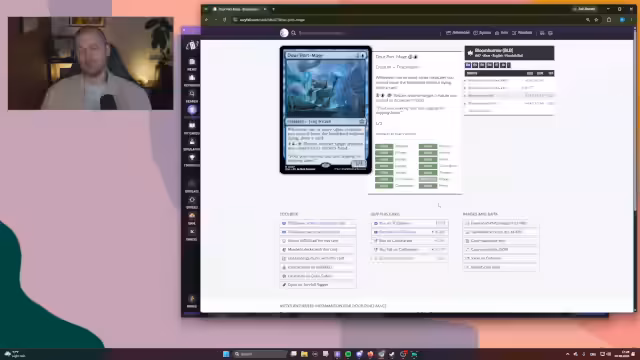Viewport: 640px width, 360px height.
Task: Click the browser reload icon
Action: [x=224, y=20]
